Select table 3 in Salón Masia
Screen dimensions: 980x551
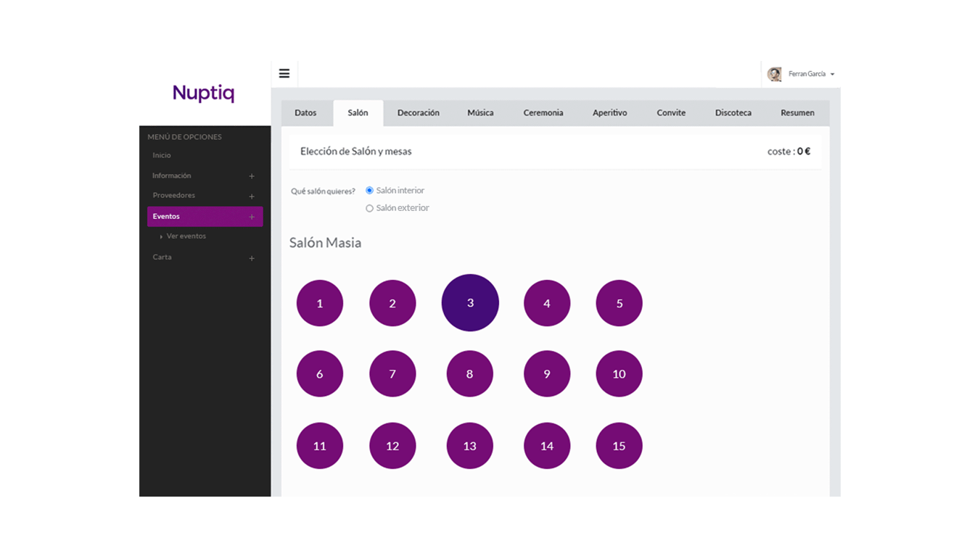pos(469,302)
